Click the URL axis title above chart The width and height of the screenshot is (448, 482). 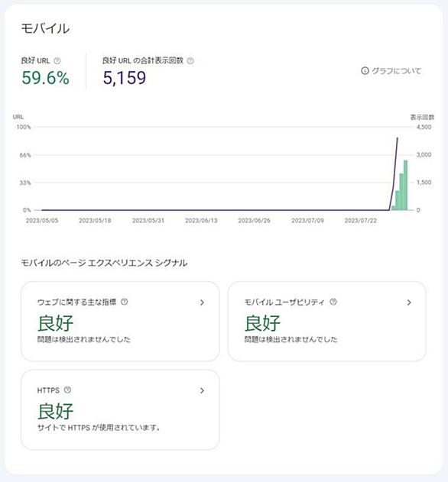[x=18, y=117]
